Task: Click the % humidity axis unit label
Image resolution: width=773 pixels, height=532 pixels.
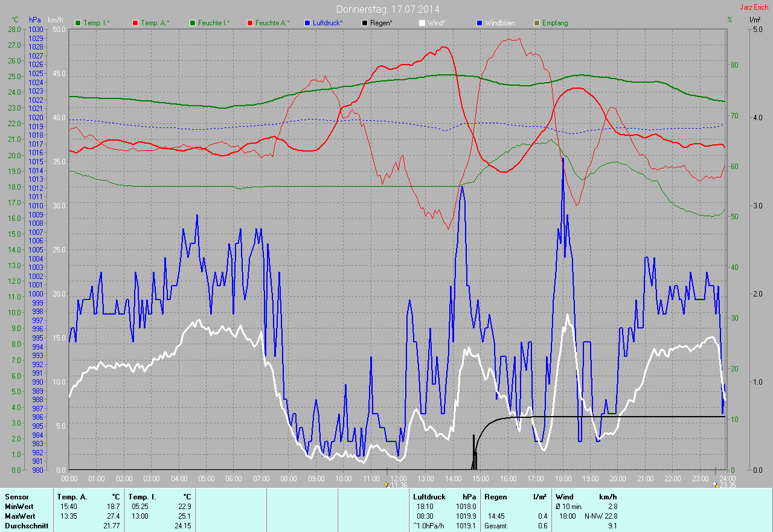Action: click(x=730, y=20)
